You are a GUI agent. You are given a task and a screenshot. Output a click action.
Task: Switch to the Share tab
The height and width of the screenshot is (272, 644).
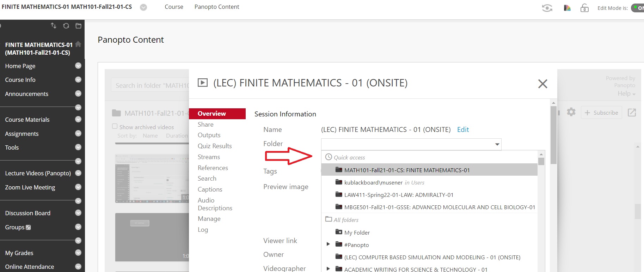click(x=206, y=125)
